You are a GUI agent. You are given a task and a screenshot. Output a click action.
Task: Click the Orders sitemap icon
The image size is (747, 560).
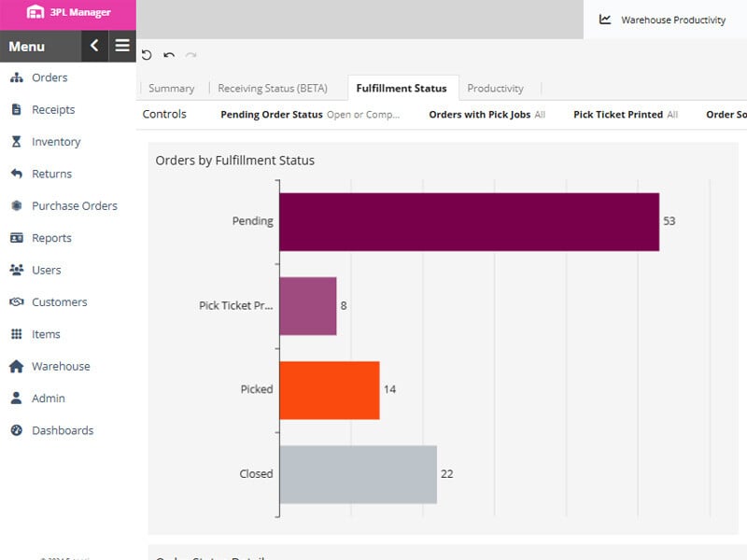click(x=17, y=77)
